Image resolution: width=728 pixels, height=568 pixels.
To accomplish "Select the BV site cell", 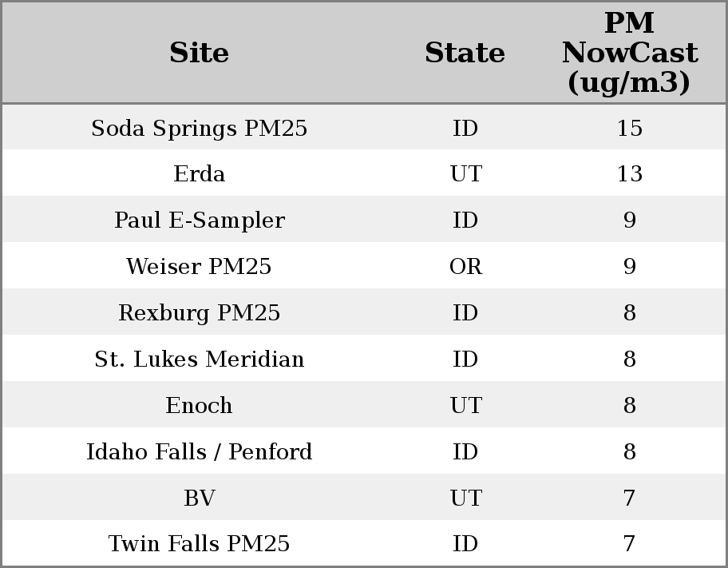I will [199, 498].
